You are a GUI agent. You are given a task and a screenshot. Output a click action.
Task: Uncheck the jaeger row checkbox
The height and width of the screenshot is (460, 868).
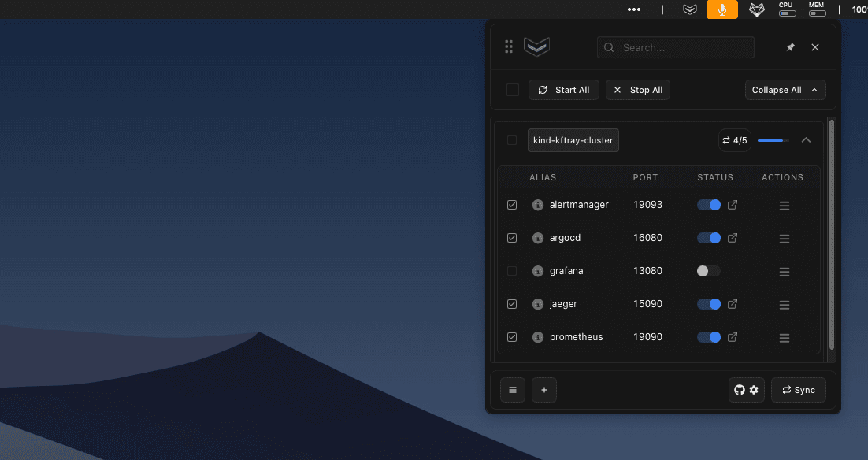tap(512, 304)
